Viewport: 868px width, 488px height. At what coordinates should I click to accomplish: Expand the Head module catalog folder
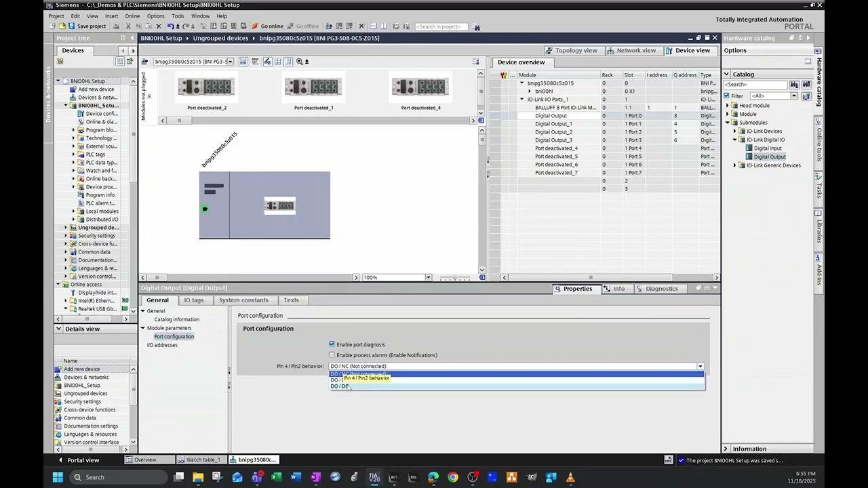(x=728, y=106)
